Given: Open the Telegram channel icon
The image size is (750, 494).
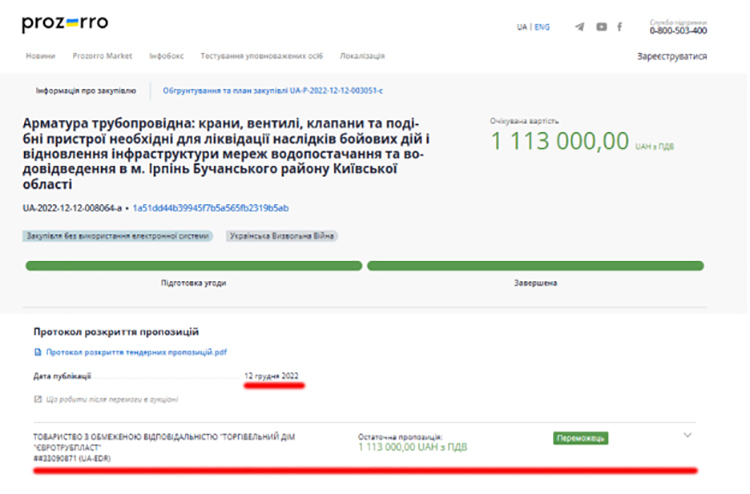Looking at the screenshot, I should 580,27.
